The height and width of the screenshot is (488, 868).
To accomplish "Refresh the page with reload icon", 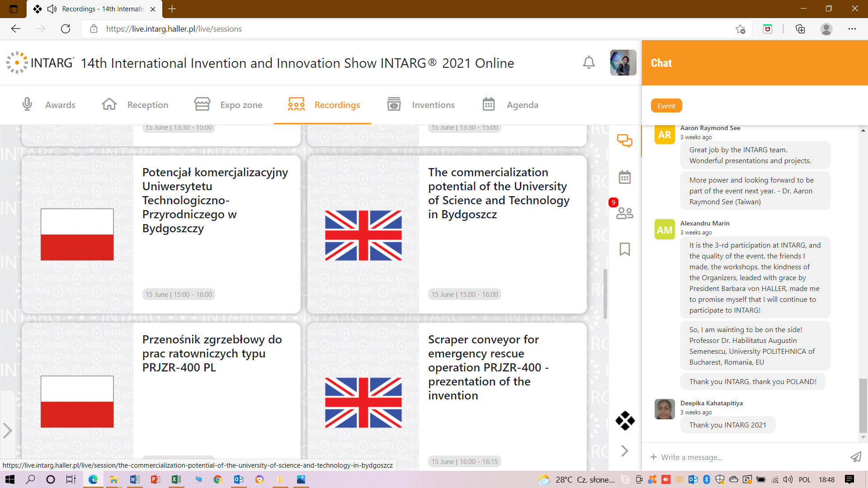I will coord(66,29).
